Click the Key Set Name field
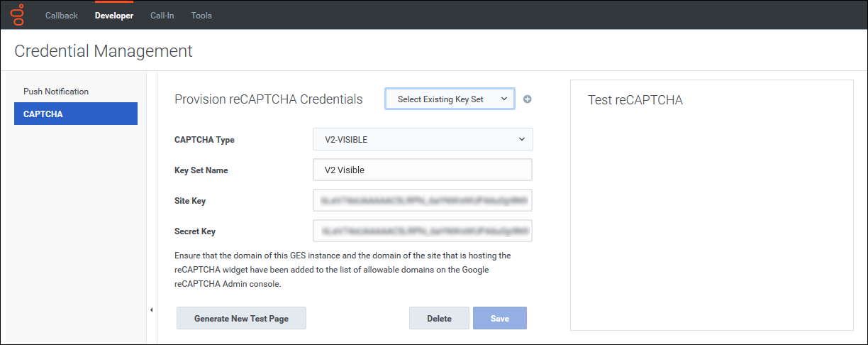 pos(423,170)
